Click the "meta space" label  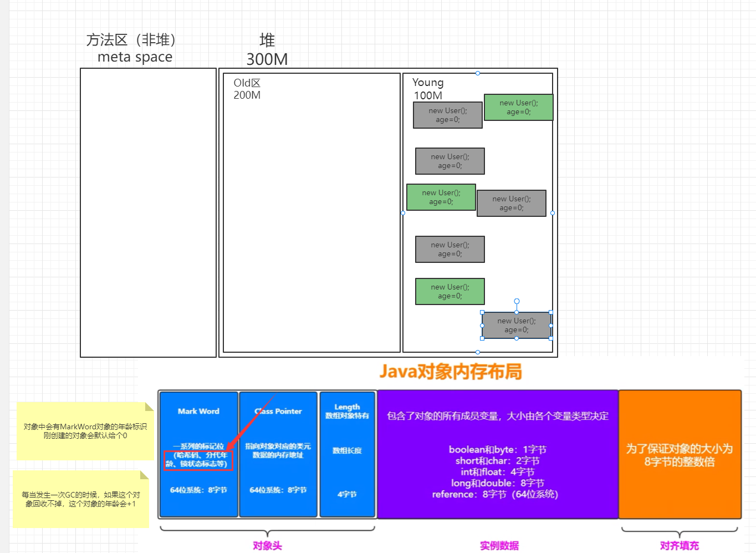point(135,57)
